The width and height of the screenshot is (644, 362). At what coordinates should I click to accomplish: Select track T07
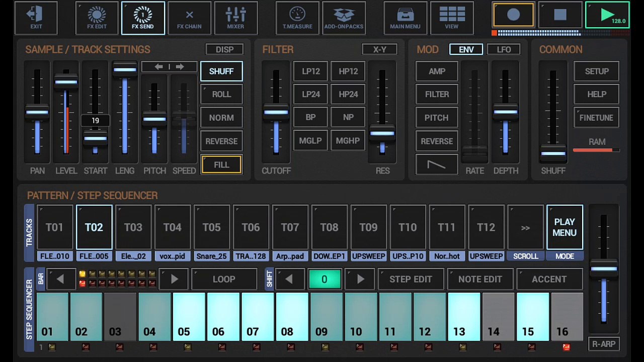coord(290,227)
